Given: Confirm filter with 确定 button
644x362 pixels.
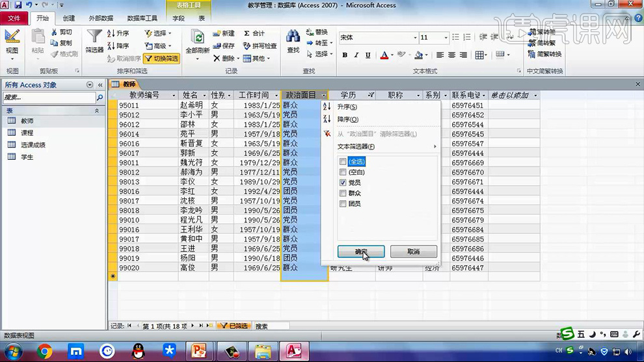Looking at the screenshot, I should tap(361, 252).
